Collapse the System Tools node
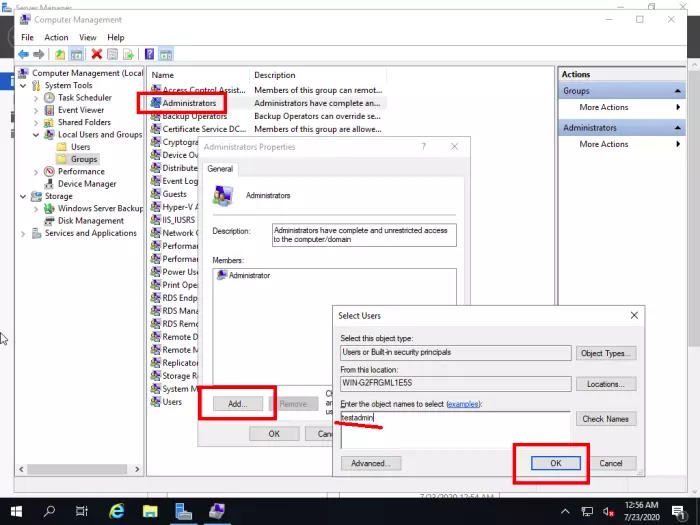Viewport: 700px width, 525px height. (x=23, y=85)
